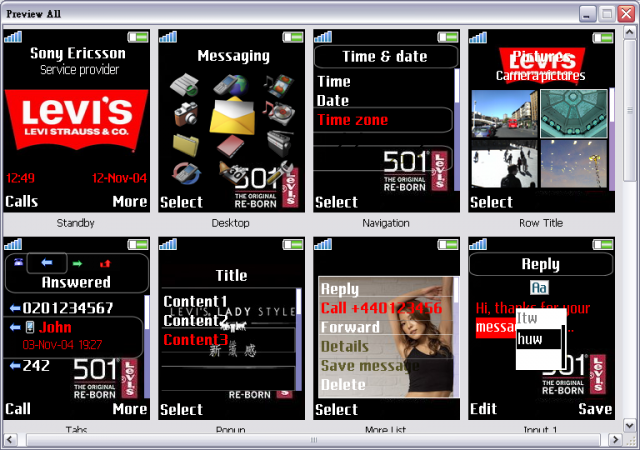Open the red missed-calls arrow tab
The image size is (640, 450).
point(105,263)
